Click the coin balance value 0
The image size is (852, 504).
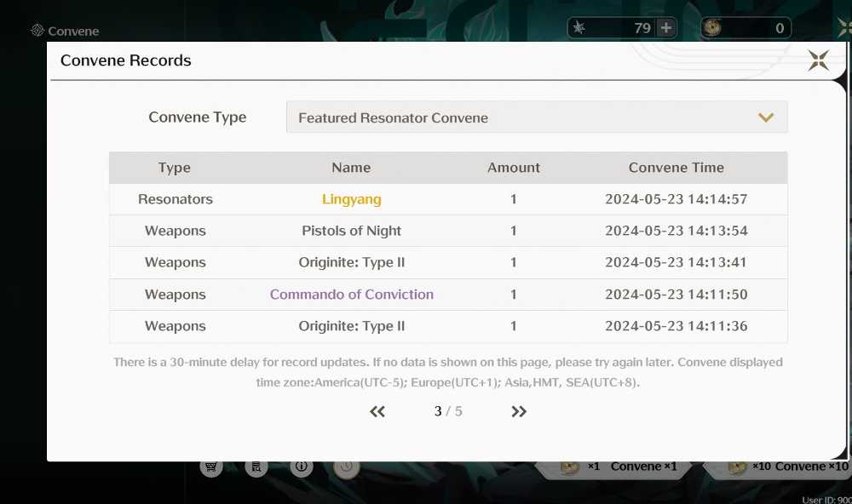[x=780, y=28]
